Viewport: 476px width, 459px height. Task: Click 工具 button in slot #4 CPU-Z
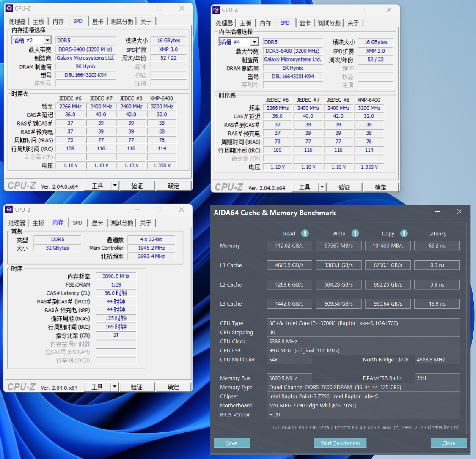(x=305, y=187)
